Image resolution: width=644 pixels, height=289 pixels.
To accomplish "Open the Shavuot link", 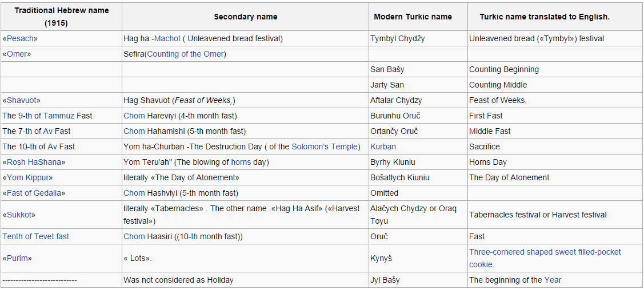I will click(x=23, y=100).
